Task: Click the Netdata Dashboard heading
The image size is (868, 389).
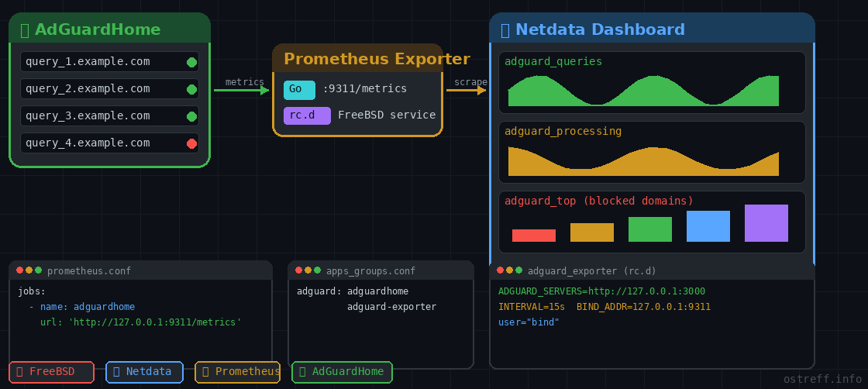Action: 600,30
